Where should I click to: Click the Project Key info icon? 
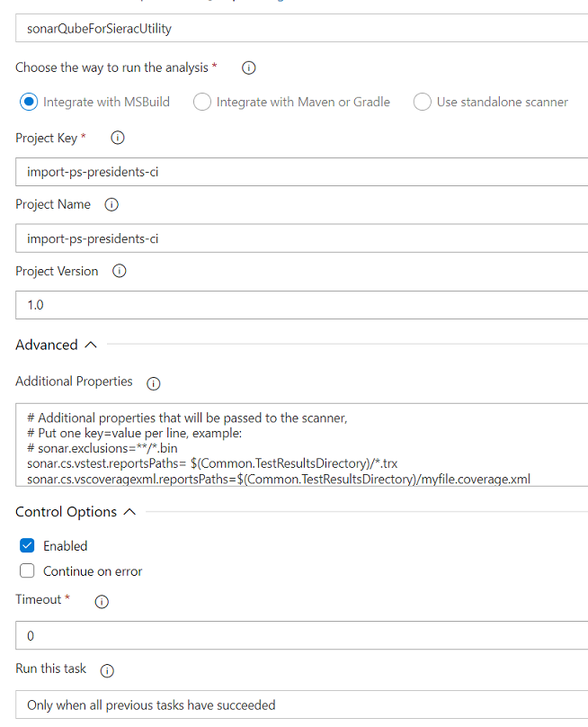coord(117,138)
